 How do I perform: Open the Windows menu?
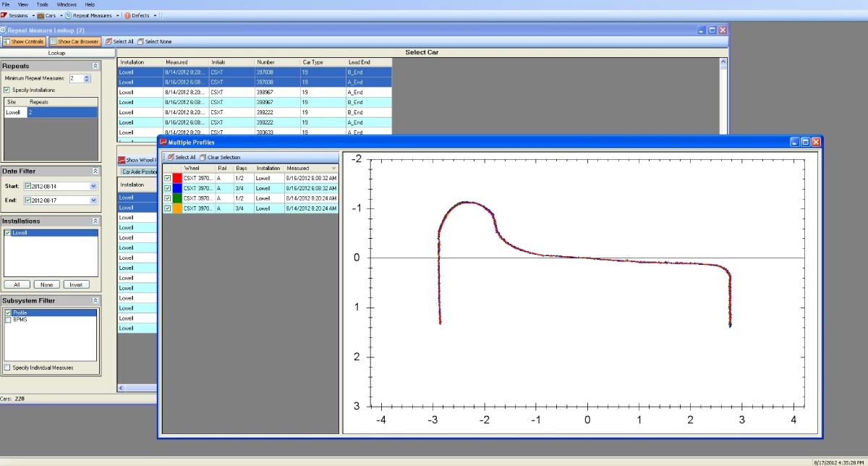point(67,4)
